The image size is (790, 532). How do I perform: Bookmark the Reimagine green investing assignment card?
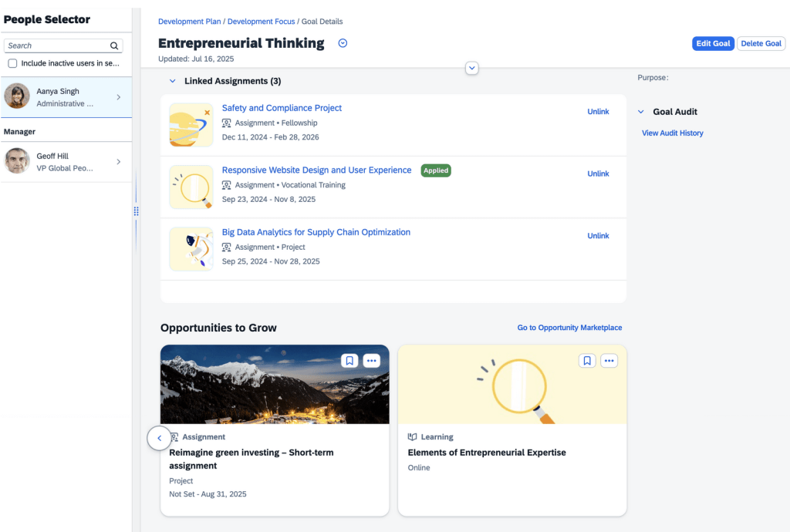349,360
